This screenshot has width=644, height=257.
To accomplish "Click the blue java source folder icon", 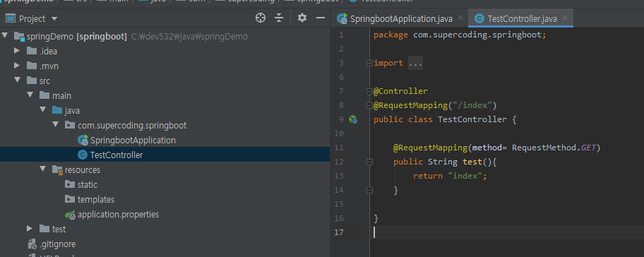I will pos(57,110).
